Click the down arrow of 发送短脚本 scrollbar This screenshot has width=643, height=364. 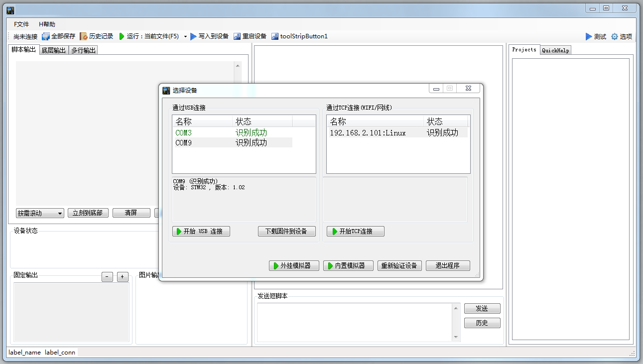tap(456, 337)
